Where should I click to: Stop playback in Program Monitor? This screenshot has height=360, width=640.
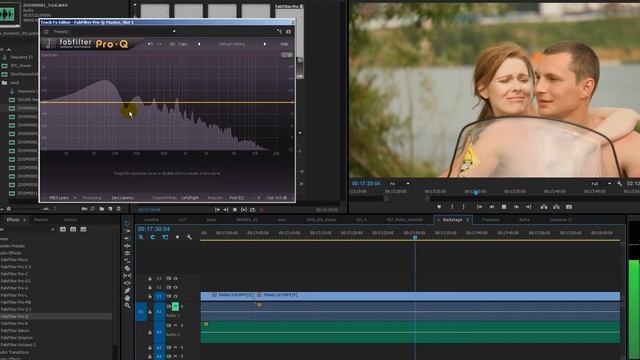point(504,207)
